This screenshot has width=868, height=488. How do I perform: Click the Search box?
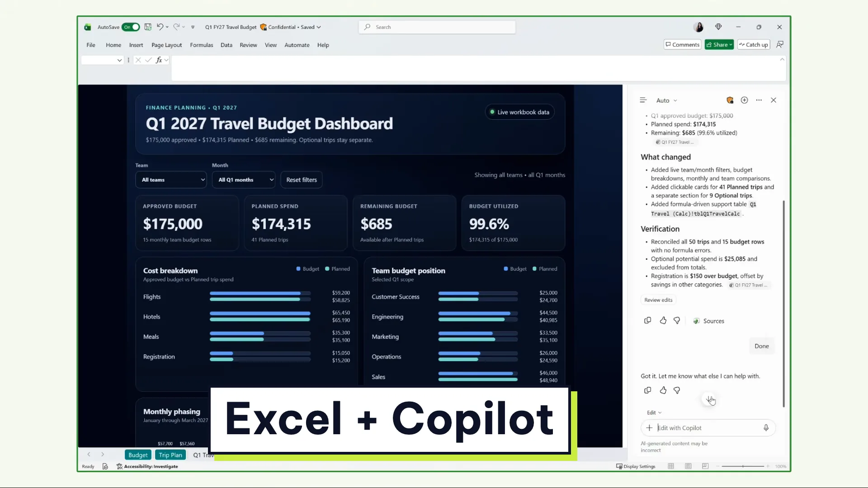pyautogui.click(x=437, y=27)
